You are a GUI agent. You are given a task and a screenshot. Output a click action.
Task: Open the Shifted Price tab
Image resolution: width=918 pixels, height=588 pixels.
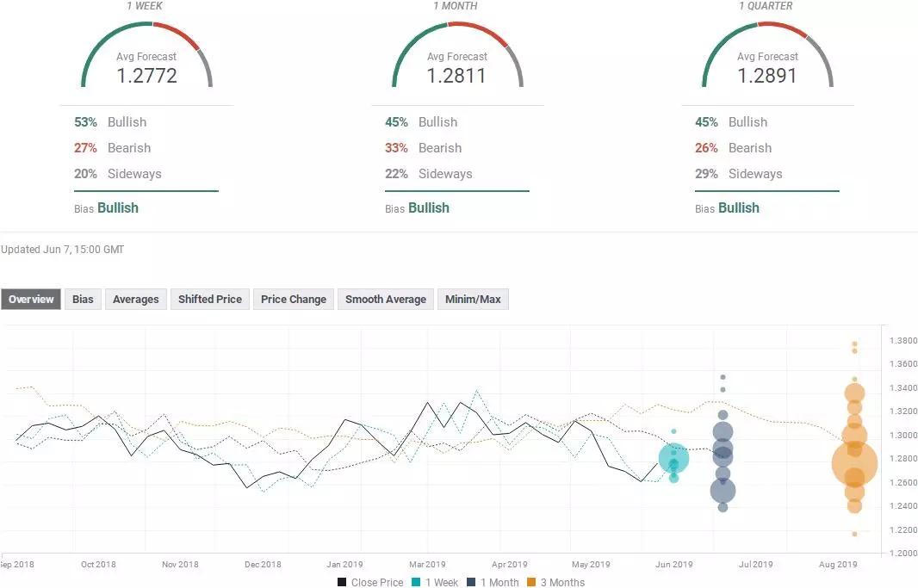point(209,299)
